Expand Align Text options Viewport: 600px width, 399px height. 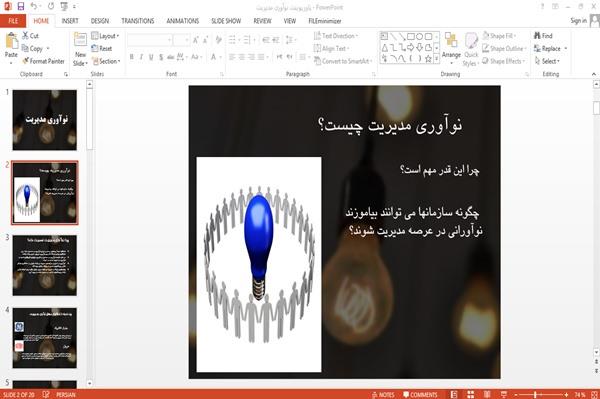tap(331, 49)
